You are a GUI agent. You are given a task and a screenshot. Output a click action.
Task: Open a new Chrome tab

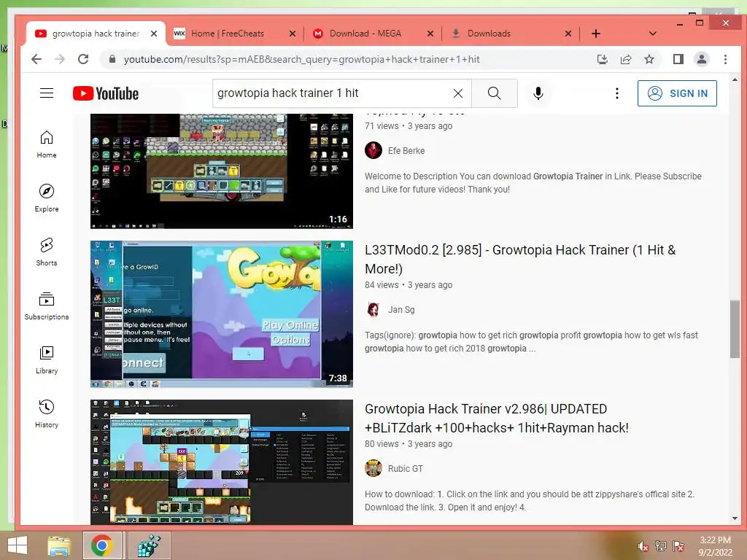click(x=596, y=34)
